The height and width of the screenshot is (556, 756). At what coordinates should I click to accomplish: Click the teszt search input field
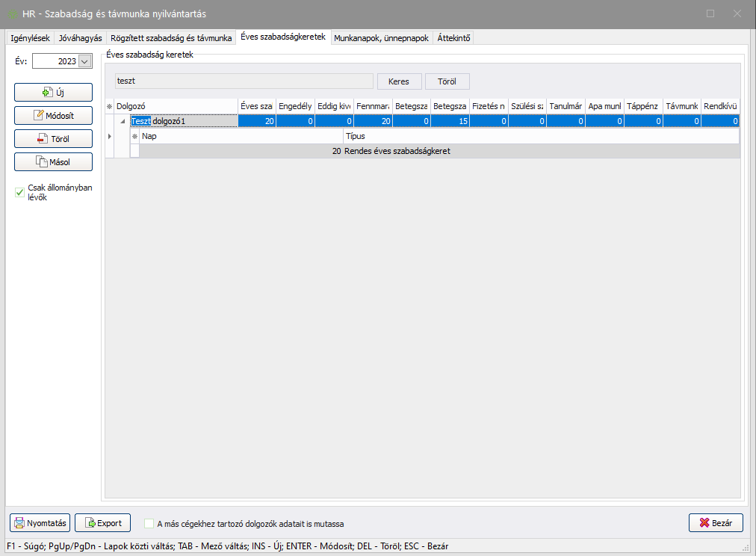coord(242,81)
